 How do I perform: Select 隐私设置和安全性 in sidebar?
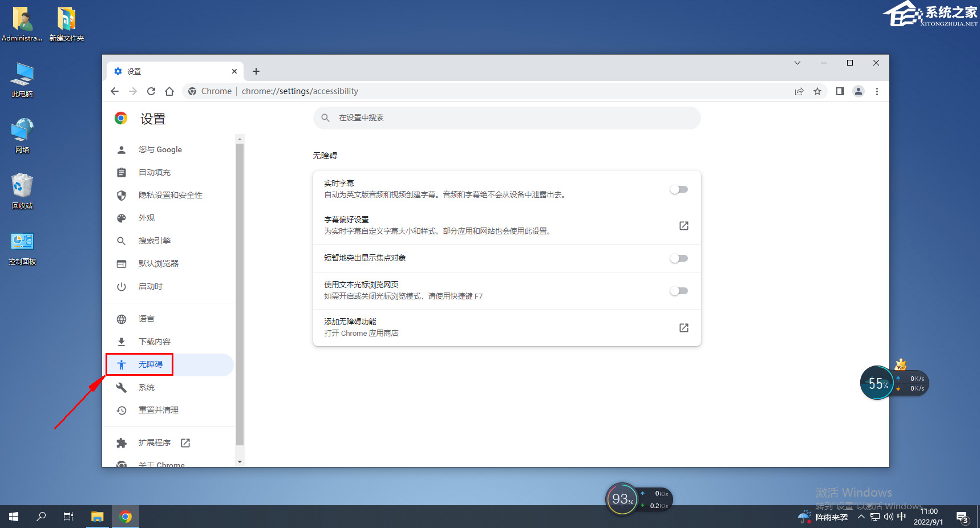click(x=170, y=195)
